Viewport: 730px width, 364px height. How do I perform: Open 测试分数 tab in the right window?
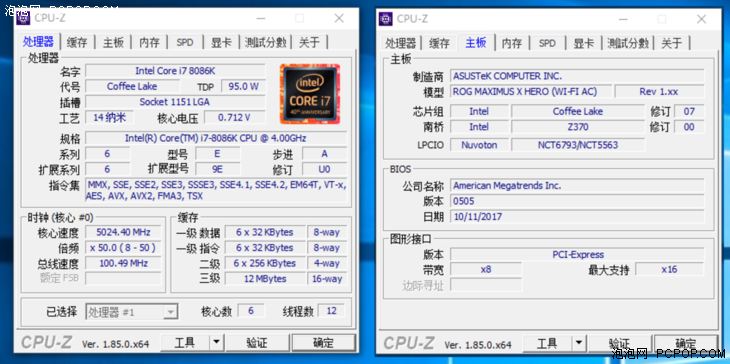tap(628, 43)
